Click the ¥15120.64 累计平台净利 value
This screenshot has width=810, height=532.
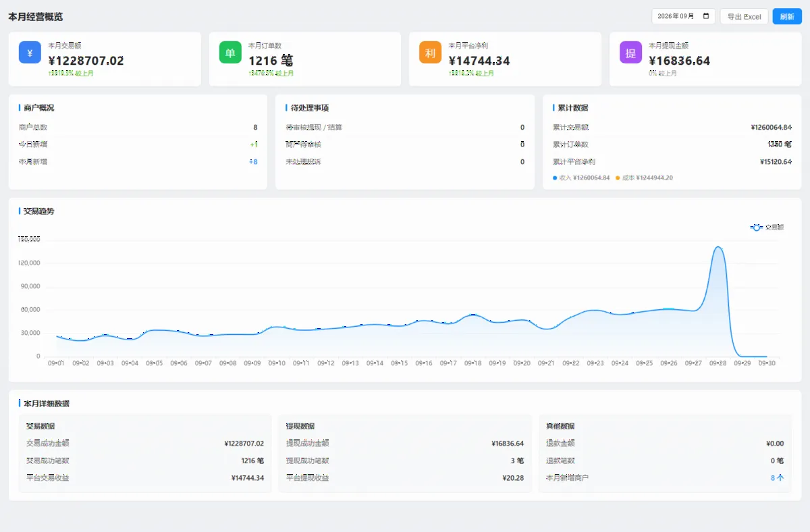tap(776, 161)
